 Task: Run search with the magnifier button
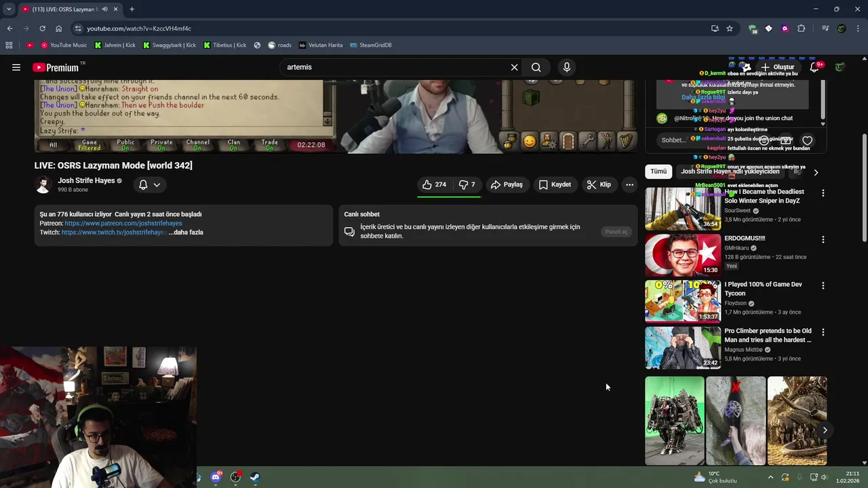(x=536, y=67)
